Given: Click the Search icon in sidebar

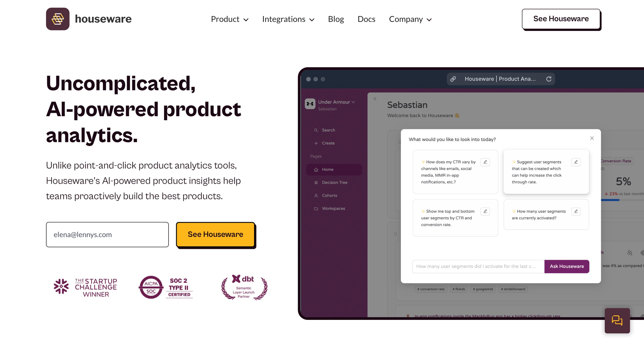Looking at the screenshot, I should pyautogui.click(x=316, y=130).
